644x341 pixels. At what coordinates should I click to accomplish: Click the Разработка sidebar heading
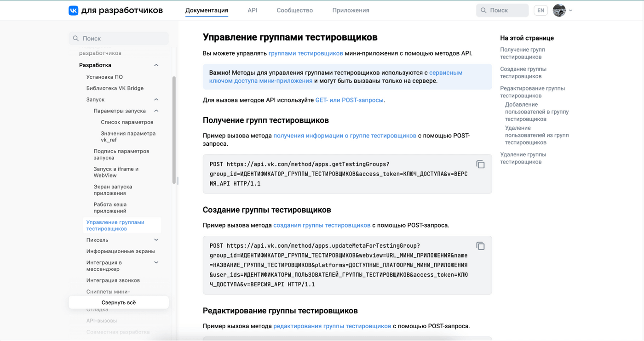point(95,65)
